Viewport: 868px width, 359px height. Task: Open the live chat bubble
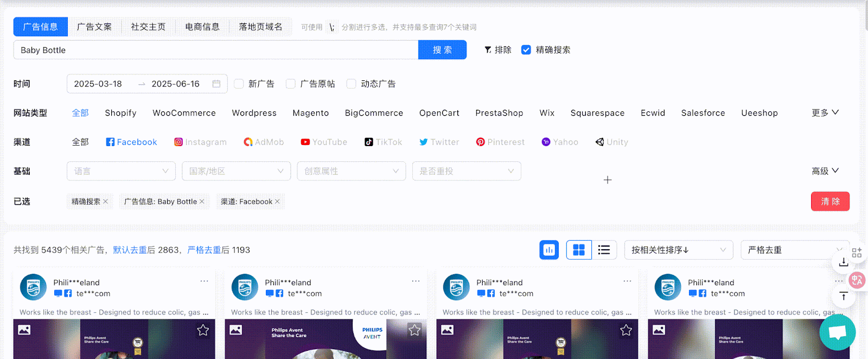pos(838,332)
